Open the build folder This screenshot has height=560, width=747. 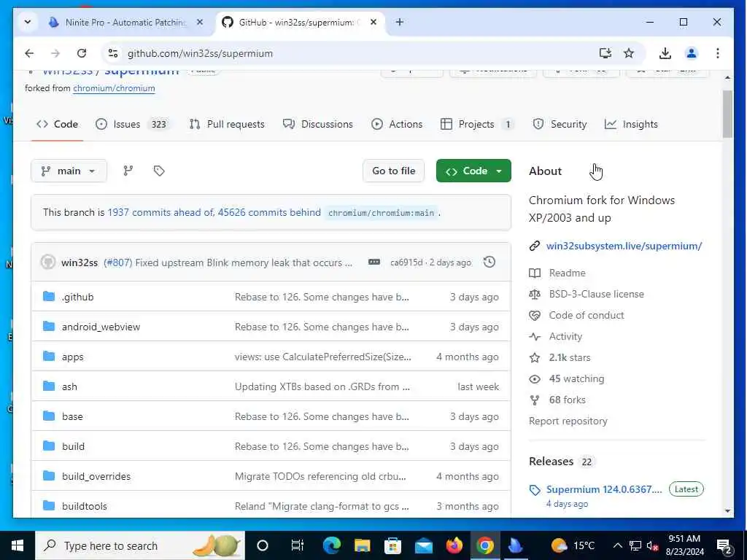pos(74,447)
